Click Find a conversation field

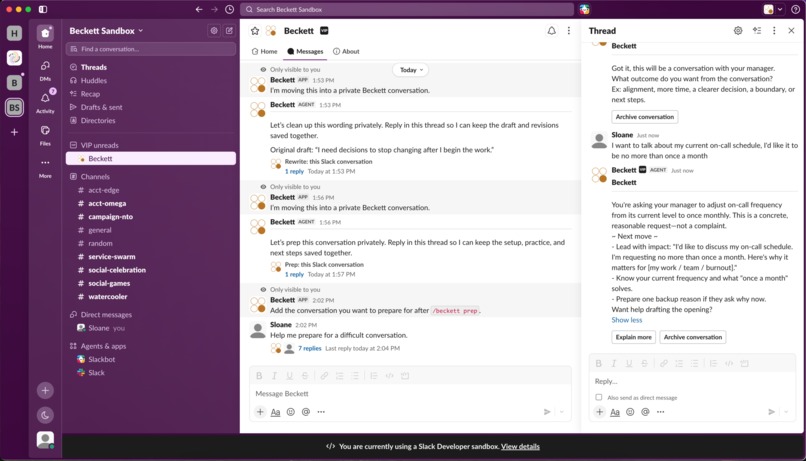pyautogui.click(x=151, y=49)
